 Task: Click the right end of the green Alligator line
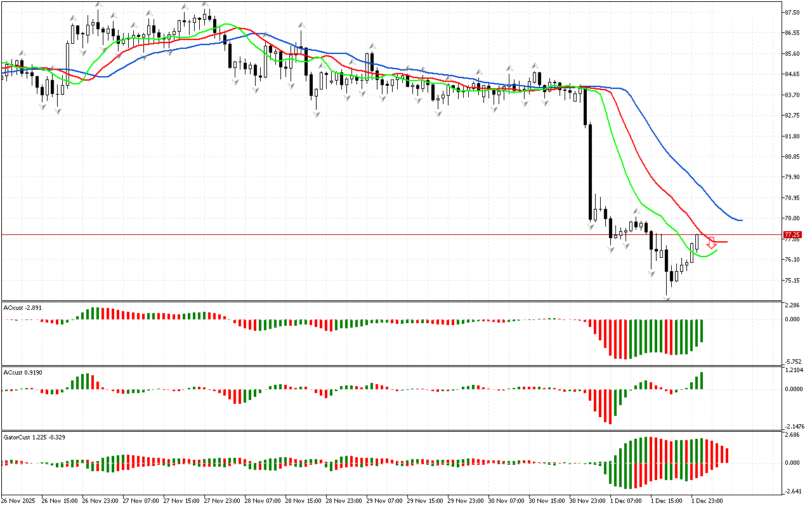716,251
